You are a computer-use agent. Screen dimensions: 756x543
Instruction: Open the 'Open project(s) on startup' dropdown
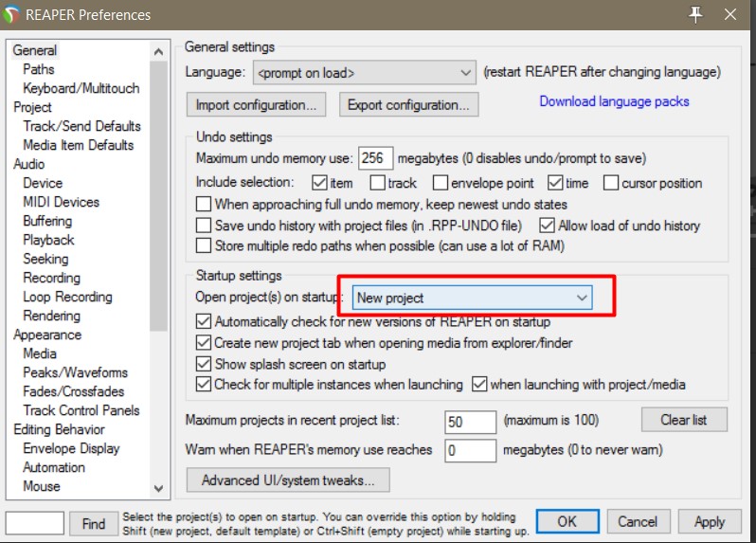(473, 298)
